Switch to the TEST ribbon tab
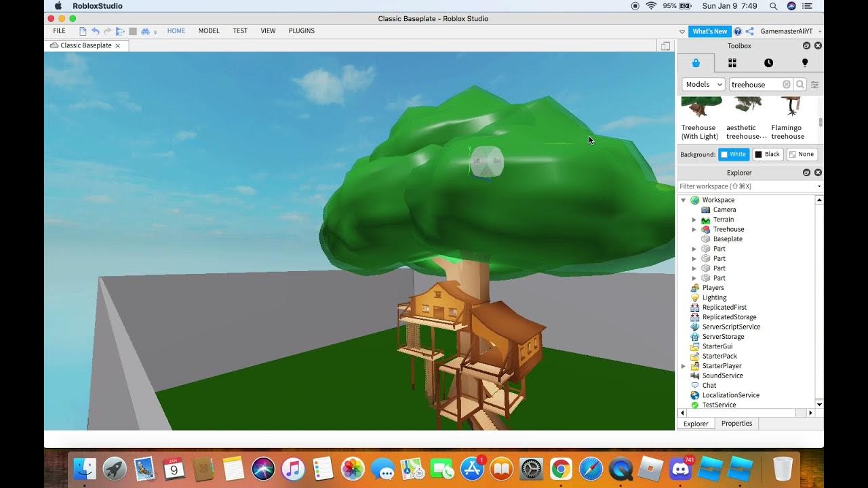 point(240,31)
